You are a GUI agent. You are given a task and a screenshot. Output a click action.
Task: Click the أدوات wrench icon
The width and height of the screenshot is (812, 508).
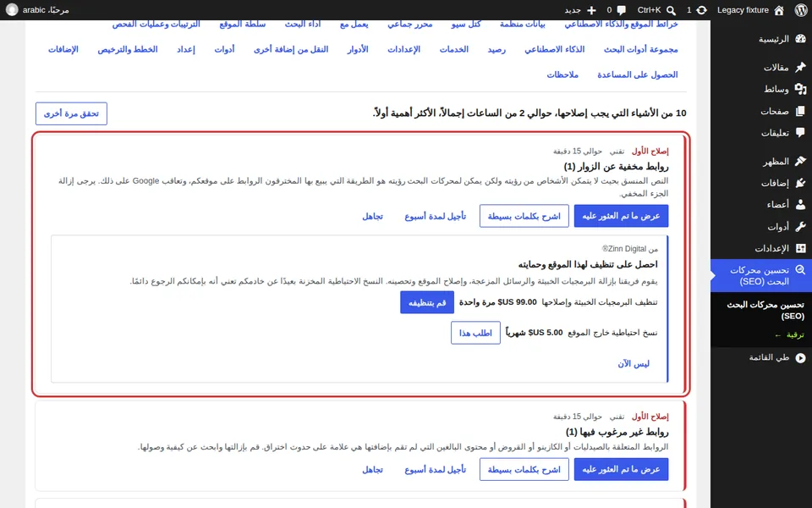click(x=801, y=227)
